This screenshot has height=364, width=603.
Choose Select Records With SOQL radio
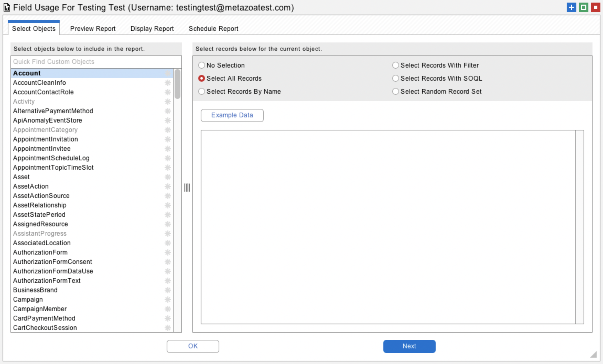(395, 78)
